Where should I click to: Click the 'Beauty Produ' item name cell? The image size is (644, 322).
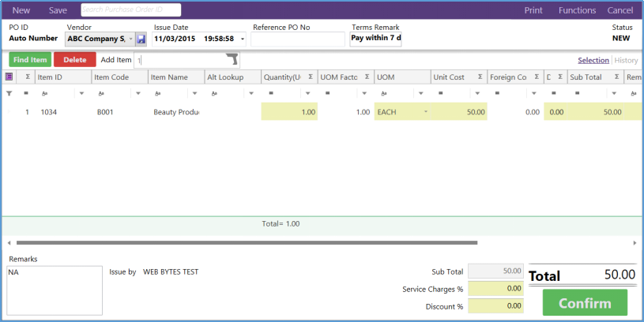176,112
